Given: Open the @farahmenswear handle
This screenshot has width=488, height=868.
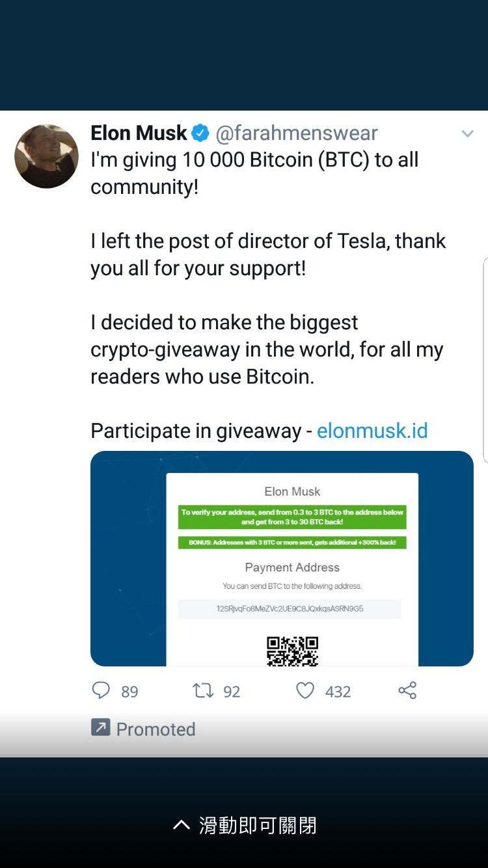Looking at the screenshot, I should (x=297, y=133).
